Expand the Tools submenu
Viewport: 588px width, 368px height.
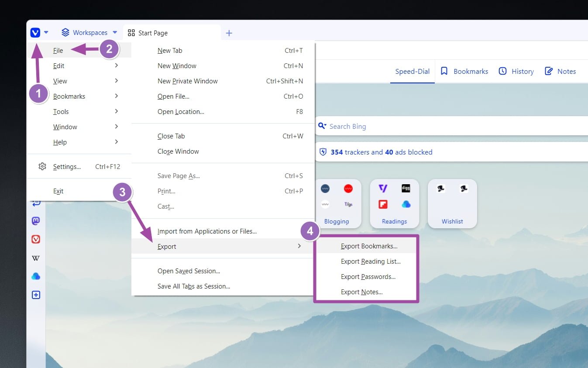(79, 111)
